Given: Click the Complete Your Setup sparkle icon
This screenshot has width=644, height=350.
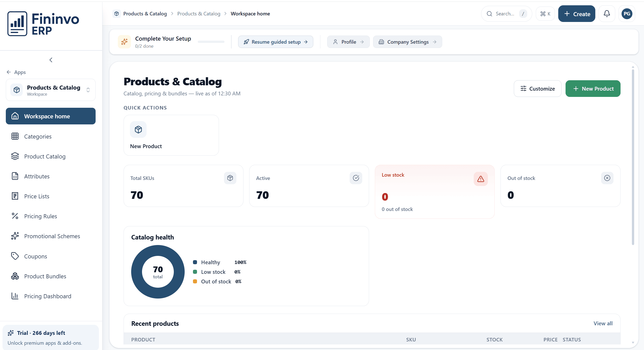Looking at the screenshot, I should click(x=124, y=42).
